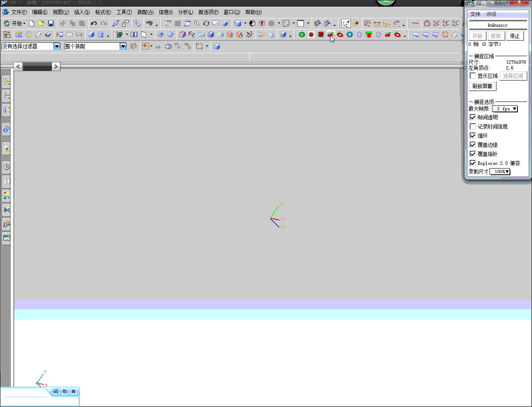
Task: Open the 分析(L) menu
Action: pos(186,12)
